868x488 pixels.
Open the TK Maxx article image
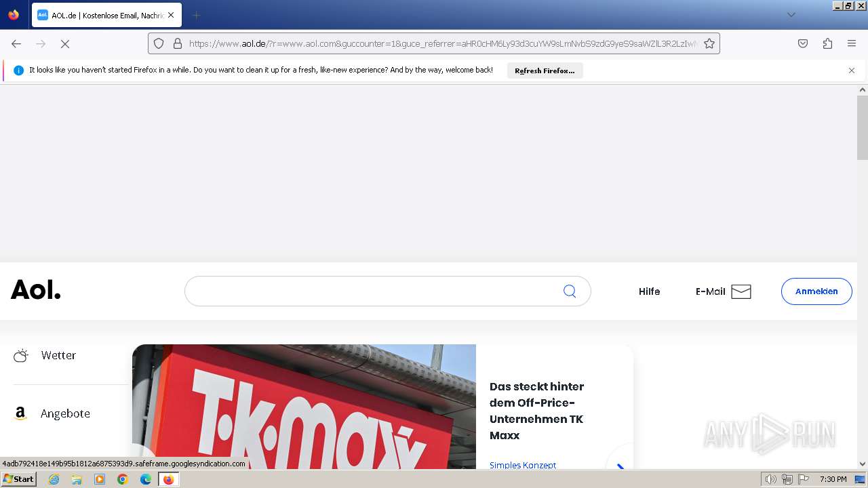point(304,407)
